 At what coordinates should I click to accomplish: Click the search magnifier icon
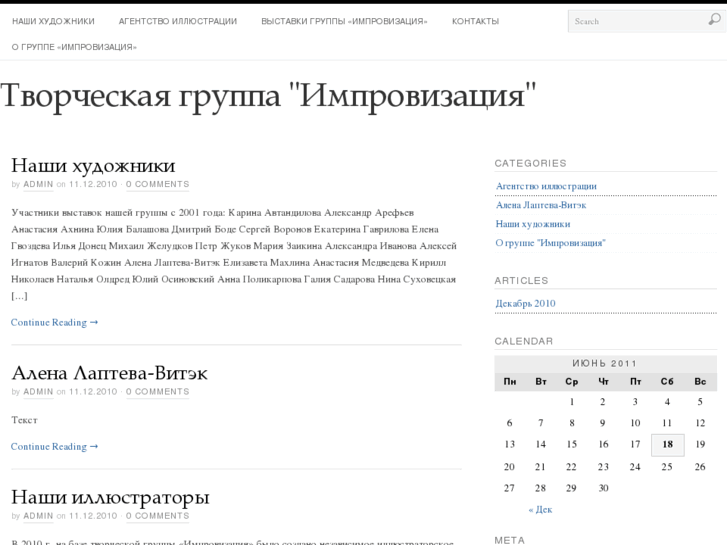tap(714, 19)
